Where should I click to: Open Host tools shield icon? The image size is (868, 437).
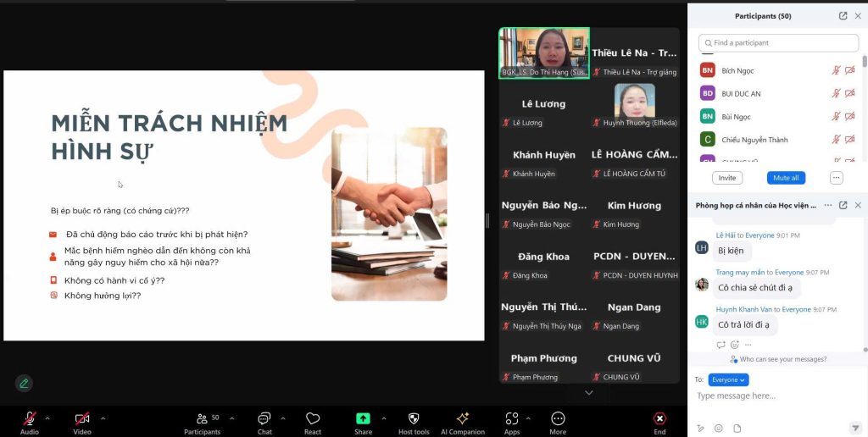click(x=414, y=419)
